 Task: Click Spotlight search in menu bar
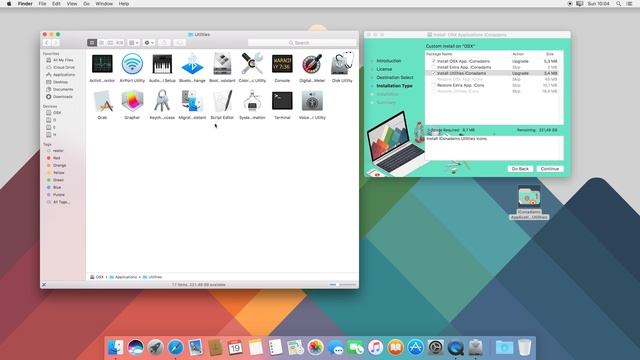point(618,4)
